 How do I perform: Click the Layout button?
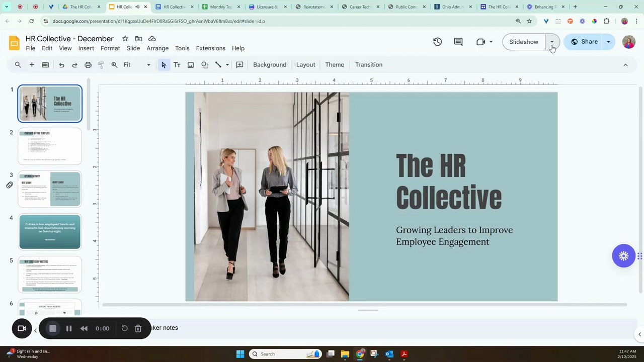coord(306,65)
